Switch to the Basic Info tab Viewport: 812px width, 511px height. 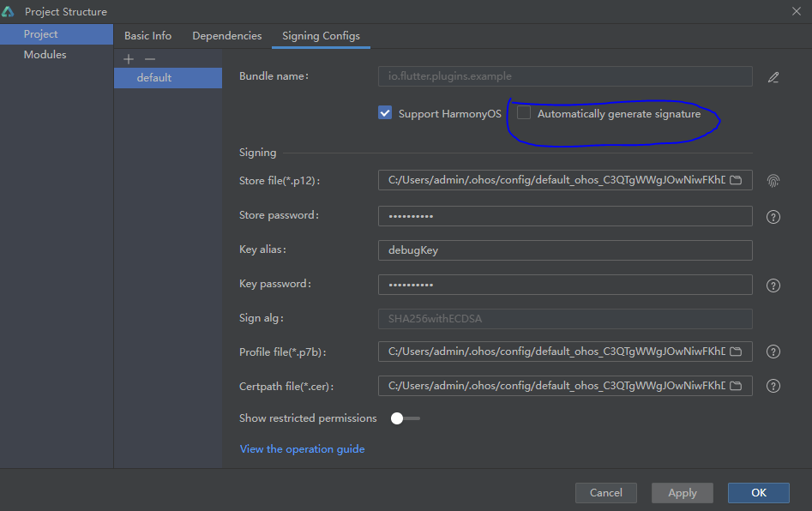[147, 36]
